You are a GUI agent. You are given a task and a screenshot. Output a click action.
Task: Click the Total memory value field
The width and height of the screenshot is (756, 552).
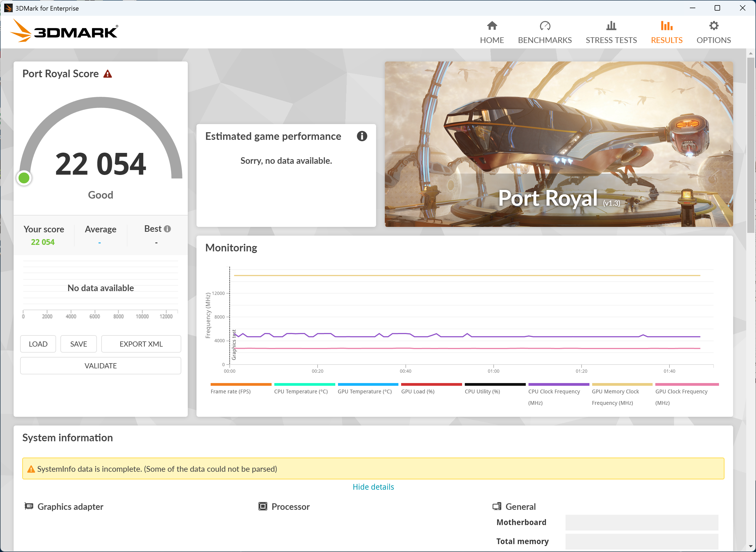[x=642, y=541]
